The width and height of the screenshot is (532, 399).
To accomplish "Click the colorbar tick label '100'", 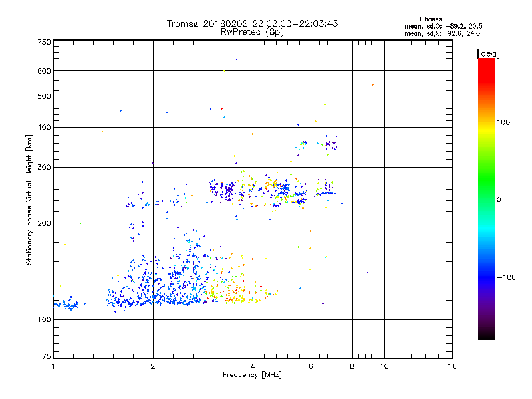I will [x=503, y=122].
